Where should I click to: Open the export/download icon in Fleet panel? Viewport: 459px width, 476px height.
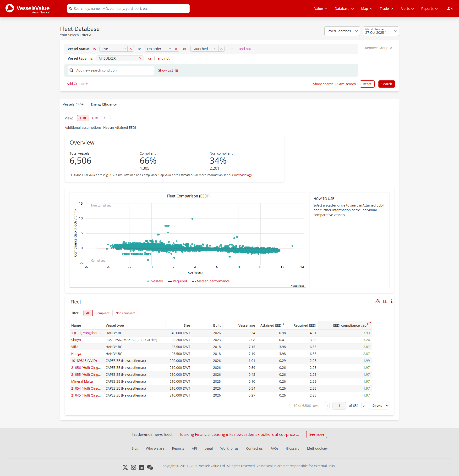377,301
